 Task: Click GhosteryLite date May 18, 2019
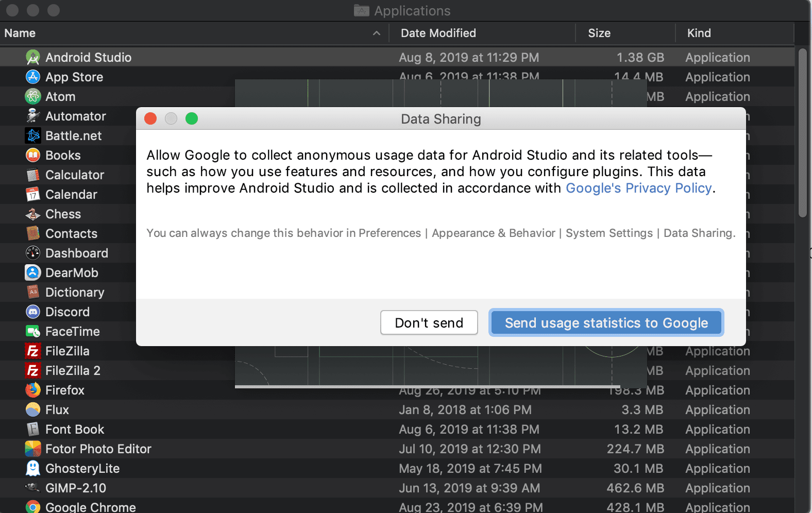tap(470, 468)
